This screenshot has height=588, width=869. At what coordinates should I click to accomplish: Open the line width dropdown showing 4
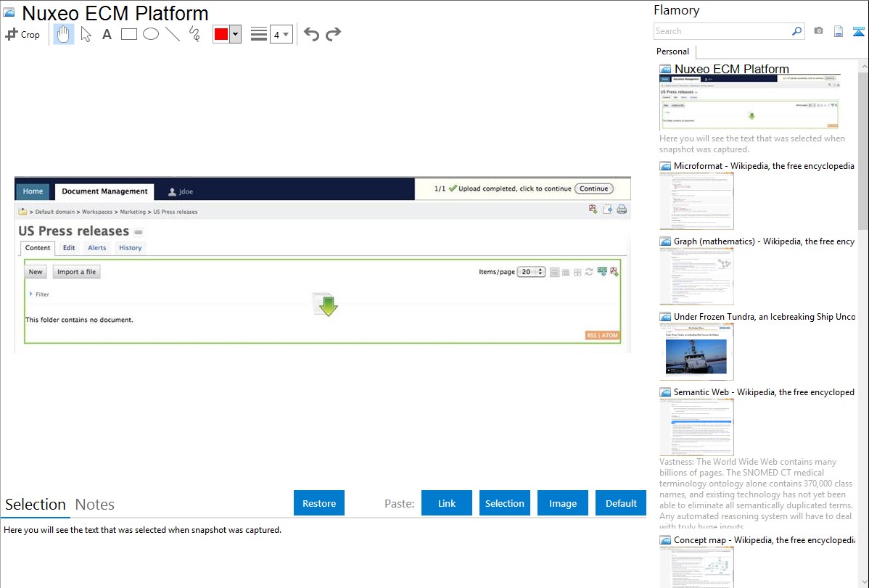281,35
